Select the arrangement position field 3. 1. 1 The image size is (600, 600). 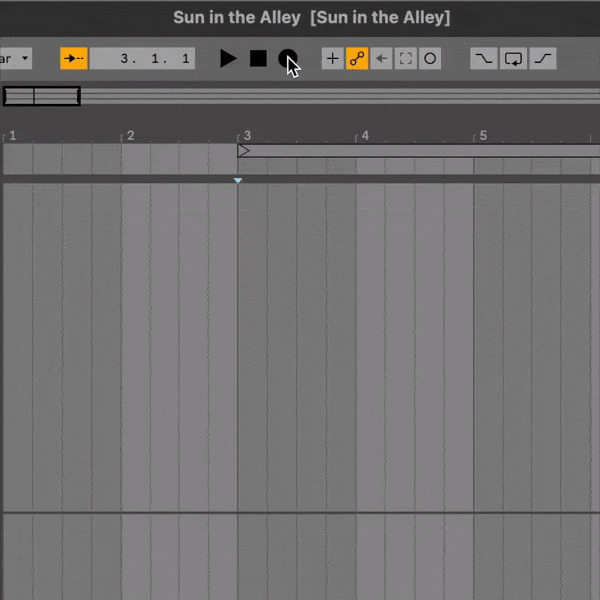(142, 59)
